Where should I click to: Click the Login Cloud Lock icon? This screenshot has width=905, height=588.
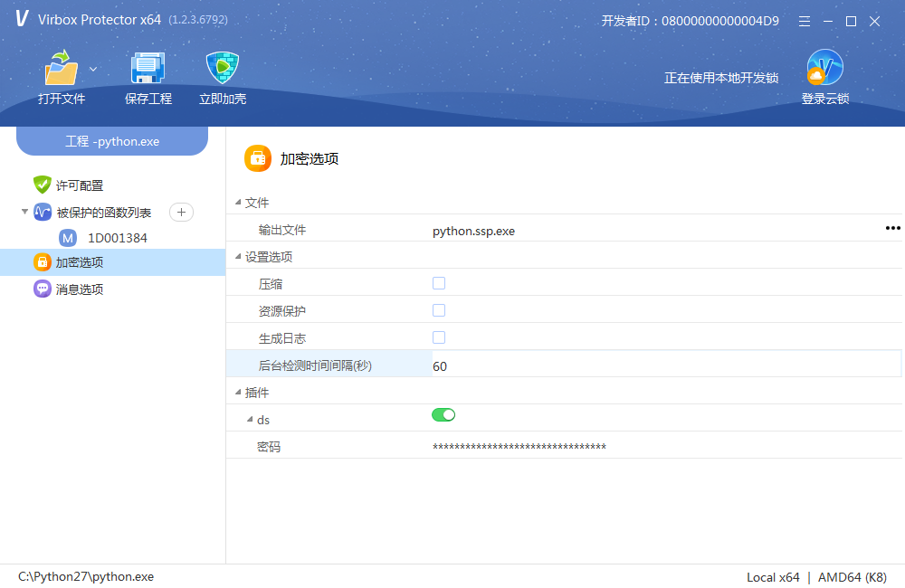tap(824, 68)
